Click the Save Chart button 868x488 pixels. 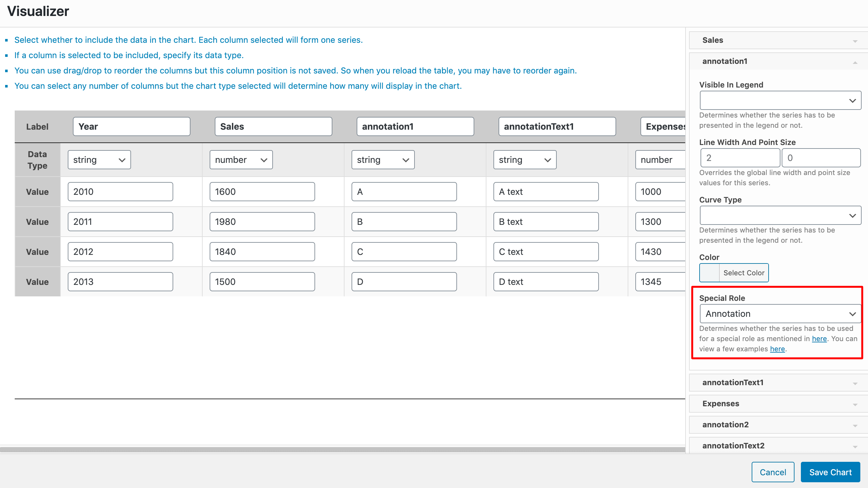tap(830, 472)
